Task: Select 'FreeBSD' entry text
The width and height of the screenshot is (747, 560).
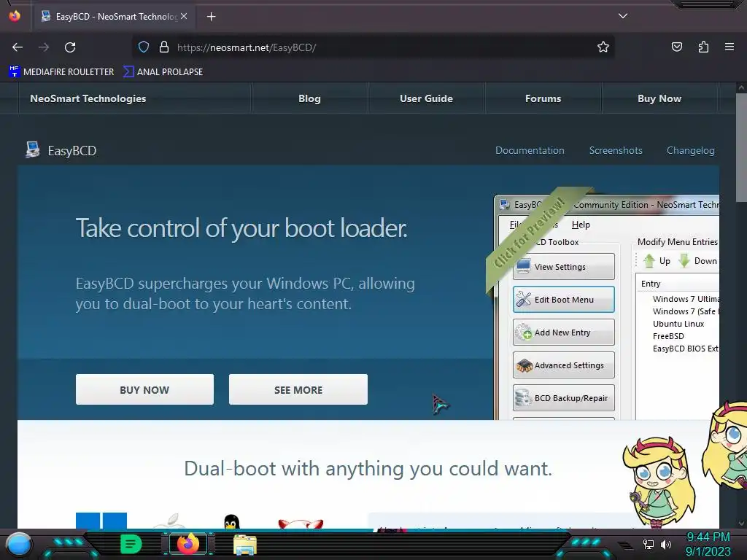Action: 668,336
